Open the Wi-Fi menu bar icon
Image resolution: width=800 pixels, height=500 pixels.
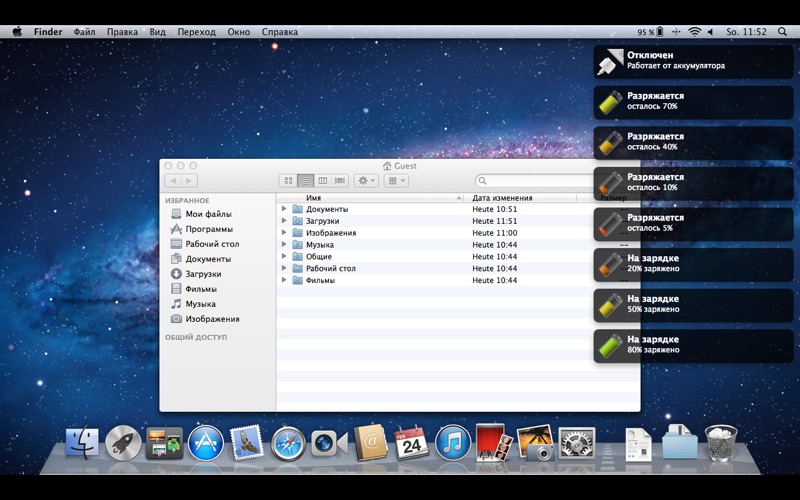tap(694, 32)
